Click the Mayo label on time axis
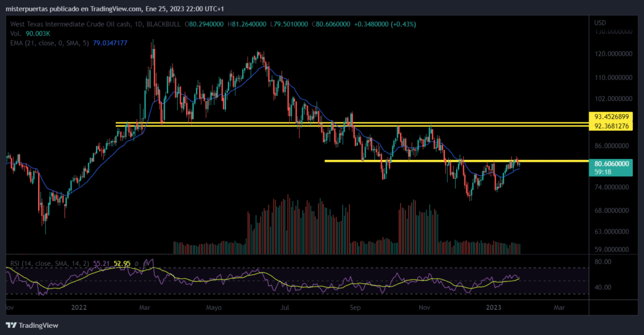This screenshot has width=644, height=335. click(213, 308)
